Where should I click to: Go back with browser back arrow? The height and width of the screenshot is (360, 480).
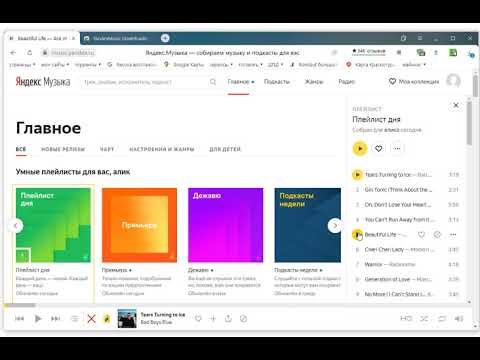tap(13, 53)
